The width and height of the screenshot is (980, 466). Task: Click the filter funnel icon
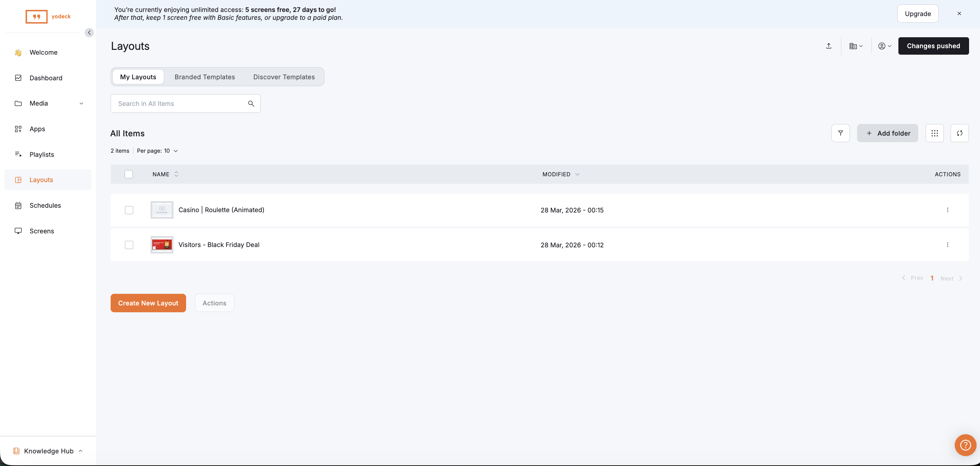click(x=840, y=133)
